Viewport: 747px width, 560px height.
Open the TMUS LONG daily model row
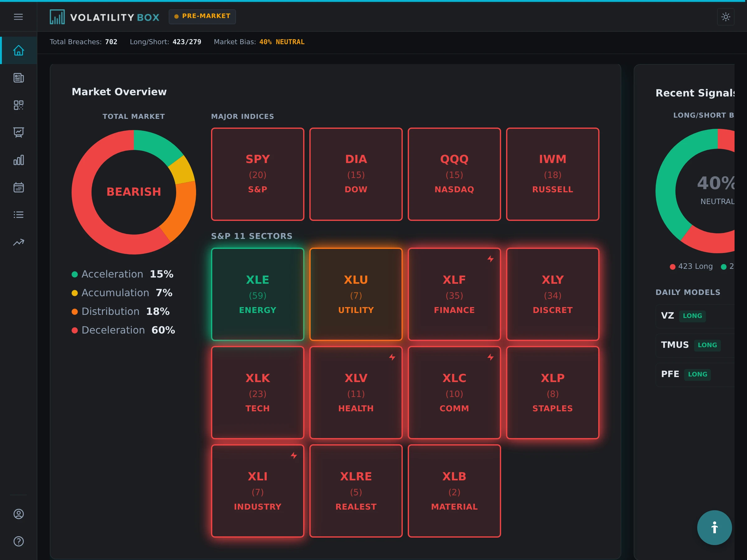pyautogui.click(x=695, y=345)
